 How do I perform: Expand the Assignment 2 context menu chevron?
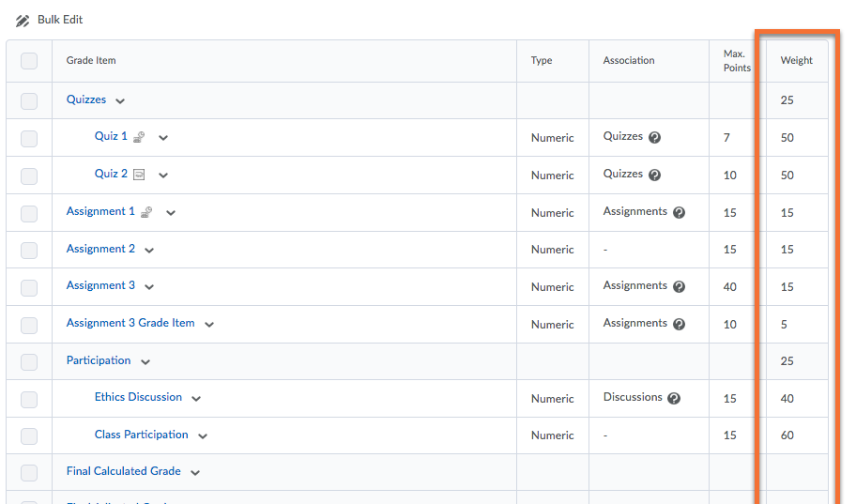(149, 250)
